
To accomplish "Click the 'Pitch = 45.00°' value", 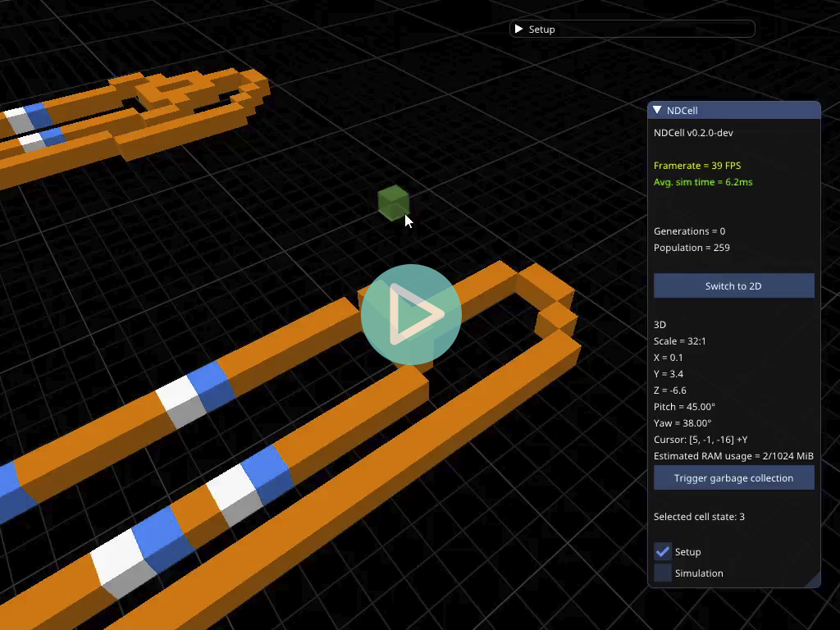I will [684, 407].
